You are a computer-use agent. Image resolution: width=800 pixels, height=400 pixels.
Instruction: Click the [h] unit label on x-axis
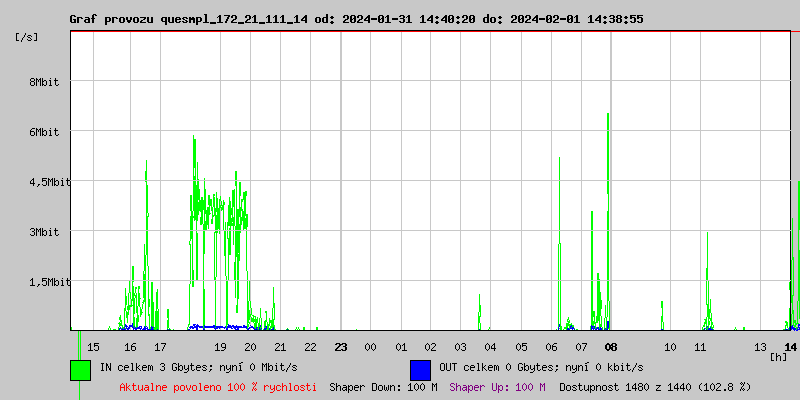(x=778, y=356)
